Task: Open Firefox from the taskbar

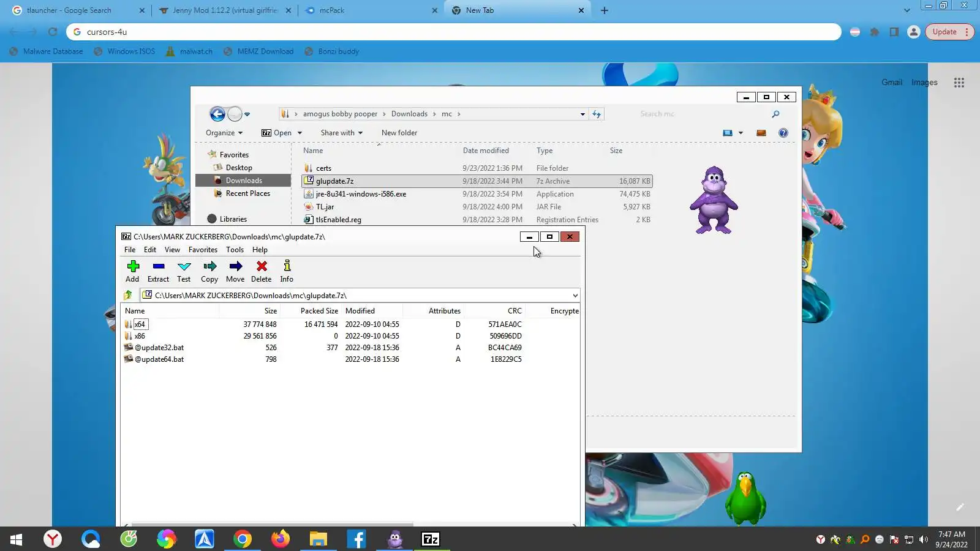Action: pyautogui.click(x=281, y=539)
